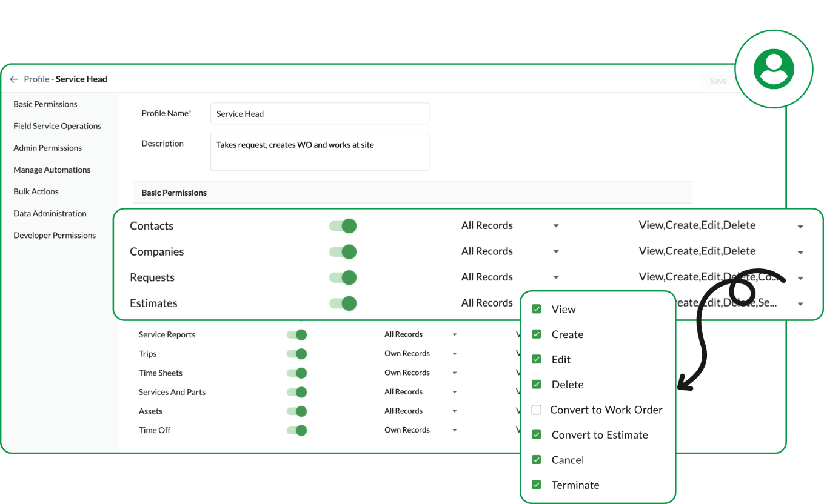The height and width of the screenshot is (504, 824).
Task: Click the back arrow to exit the profile
Action: click(x=13, y=79)
